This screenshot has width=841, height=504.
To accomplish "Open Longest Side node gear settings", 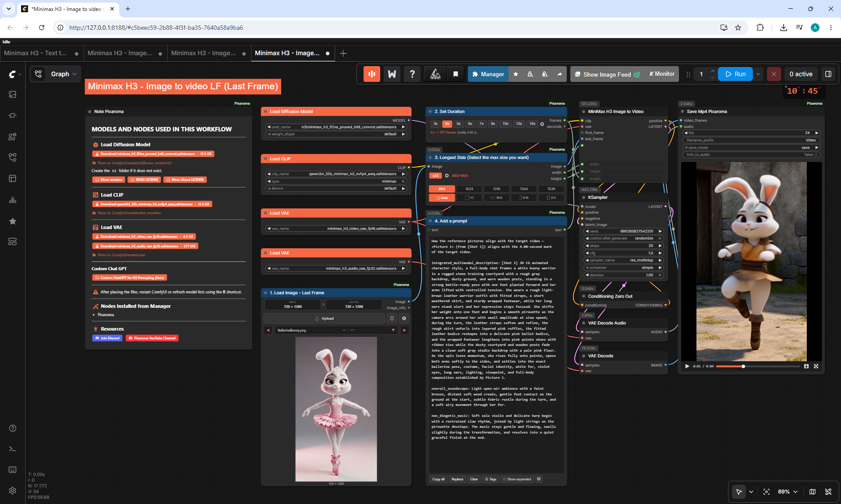I will (447, 176).
